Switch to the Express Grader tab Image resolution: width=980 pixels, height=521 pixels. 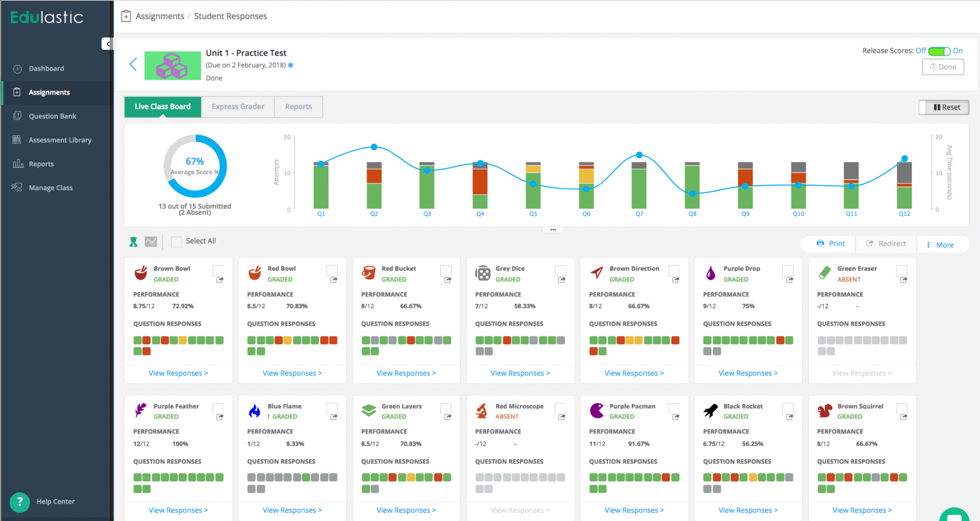click(237, 107)
